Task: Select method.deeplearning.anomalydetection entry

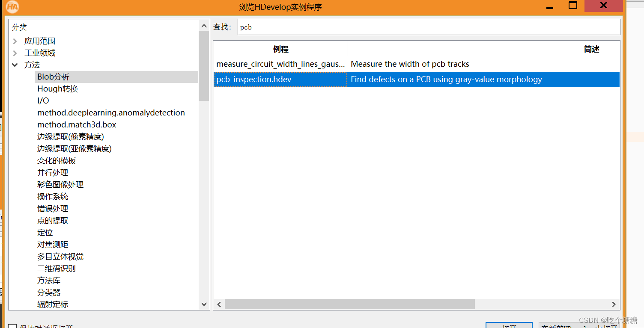Action: click(111, 113)
